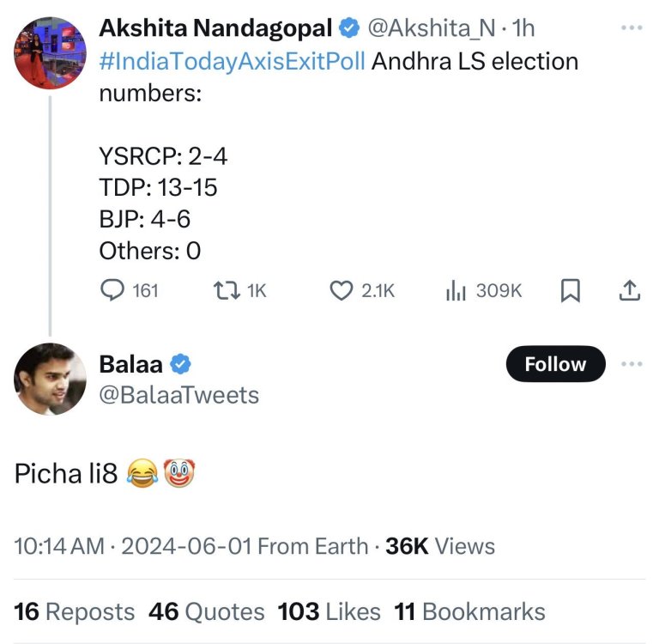Screen dimensions: 659x644
Task: Follow the Balaa account
Action: 555,364
